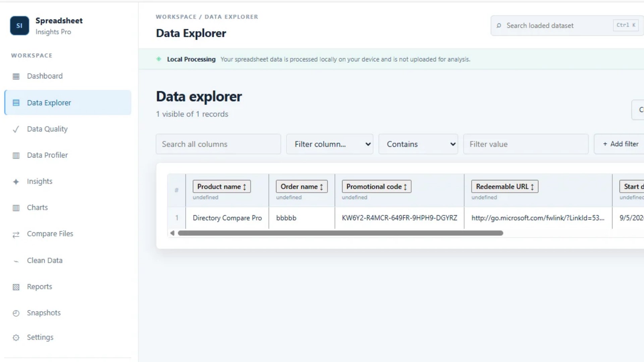Click the Clean Data sidebar icon
644x362 pixels.
click(16, 261)
